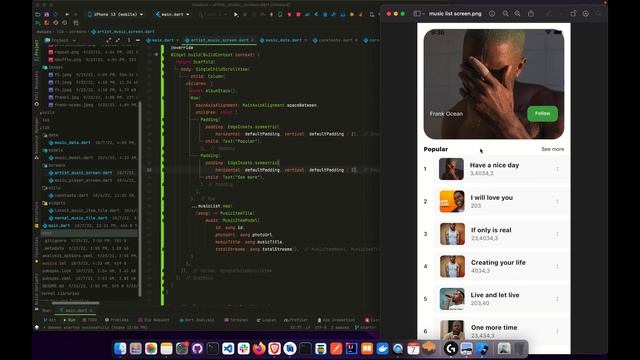Open the iPhone 13 (mobile) device selector

point(115,14)
